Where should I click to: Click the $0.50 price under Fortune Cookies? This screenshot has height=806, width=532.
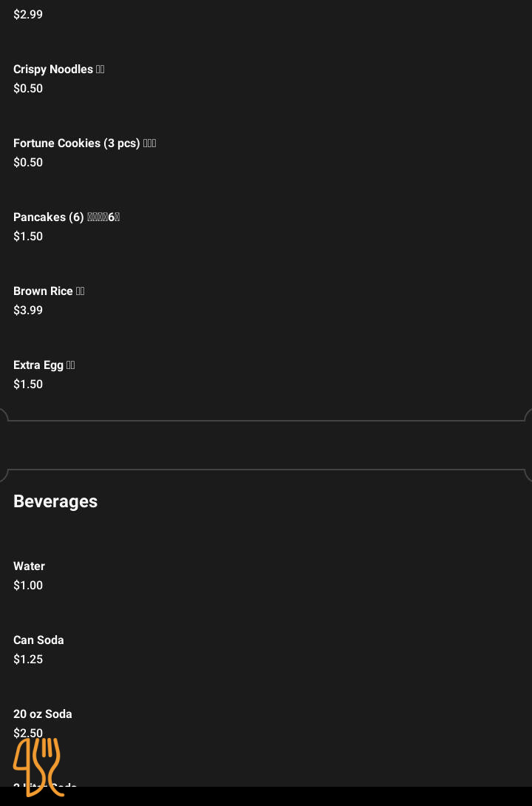pyautogui.click(x=28, y=163)
